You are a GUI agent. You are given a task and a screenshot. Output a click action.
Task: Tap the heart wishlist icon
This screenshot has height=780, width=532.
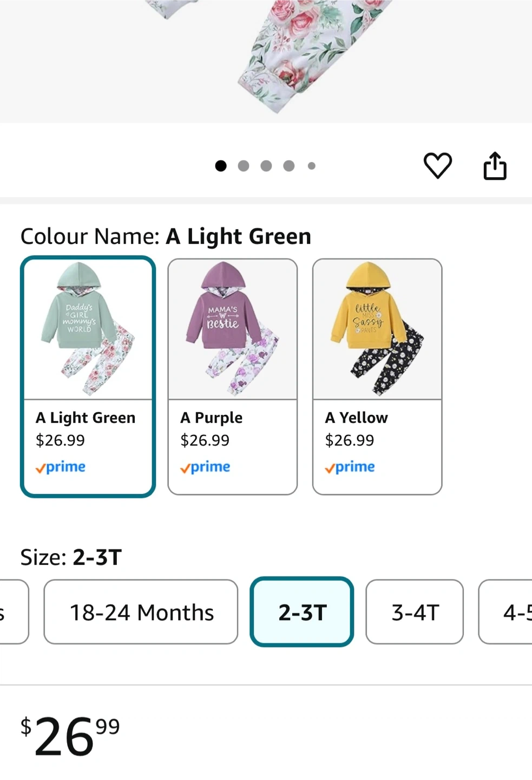point(437,165)
